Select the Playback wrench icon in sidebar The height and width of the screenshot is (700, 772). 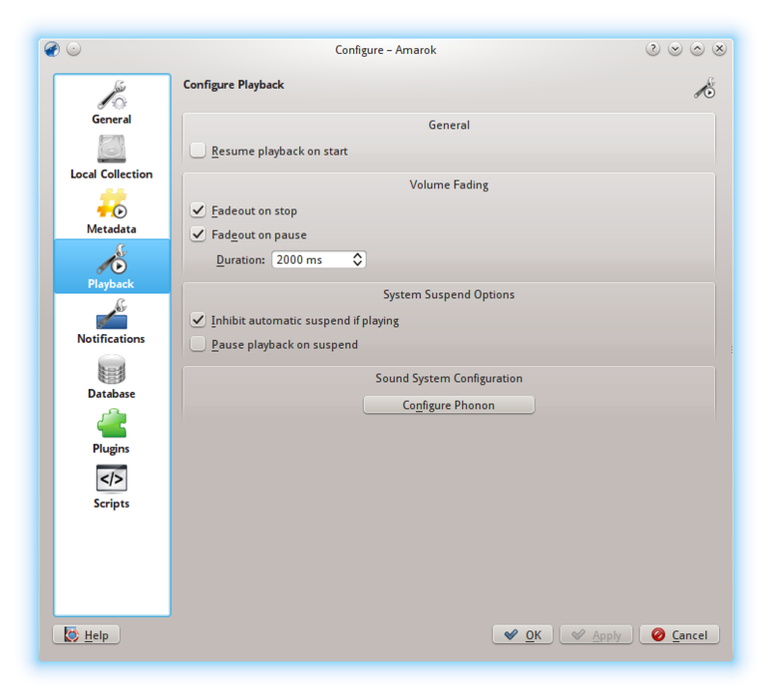[x=112, y=259]
